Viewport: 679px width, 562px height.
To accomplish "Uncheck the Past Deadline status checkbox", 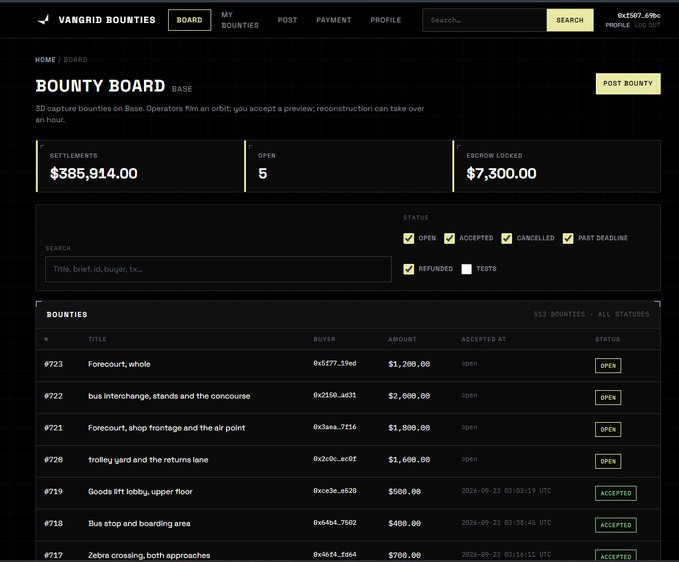I will tap(568, 238).
